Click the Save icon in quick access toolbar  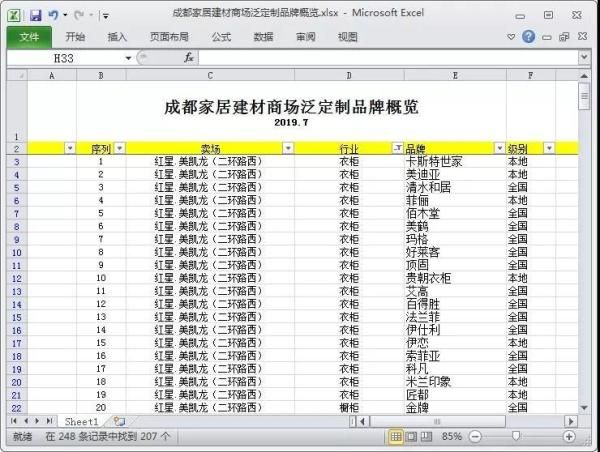[35, 15]
